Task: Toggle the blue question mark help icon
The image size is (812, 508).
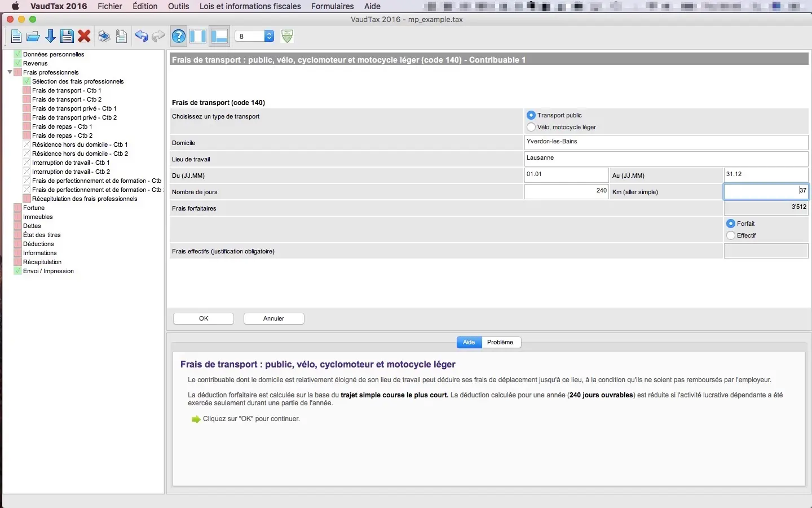Action: click(x=179, y=37)
